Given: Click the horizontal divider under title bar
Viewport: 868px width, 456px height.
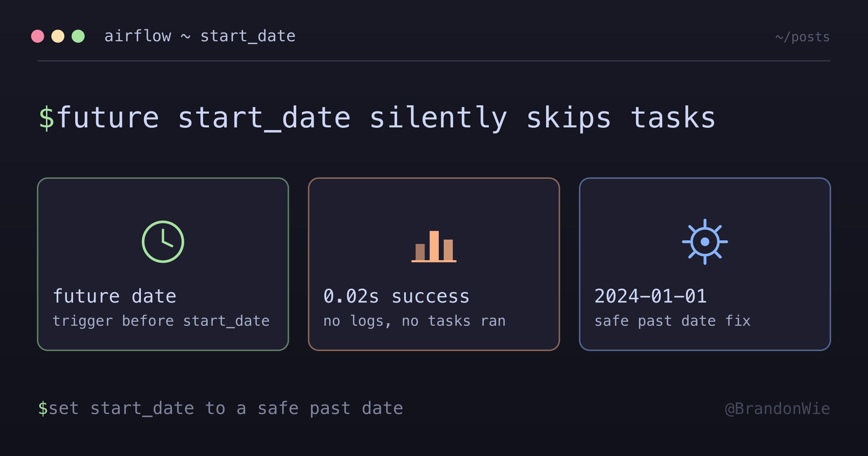Looking at the screenshot, I should (434, 61).
